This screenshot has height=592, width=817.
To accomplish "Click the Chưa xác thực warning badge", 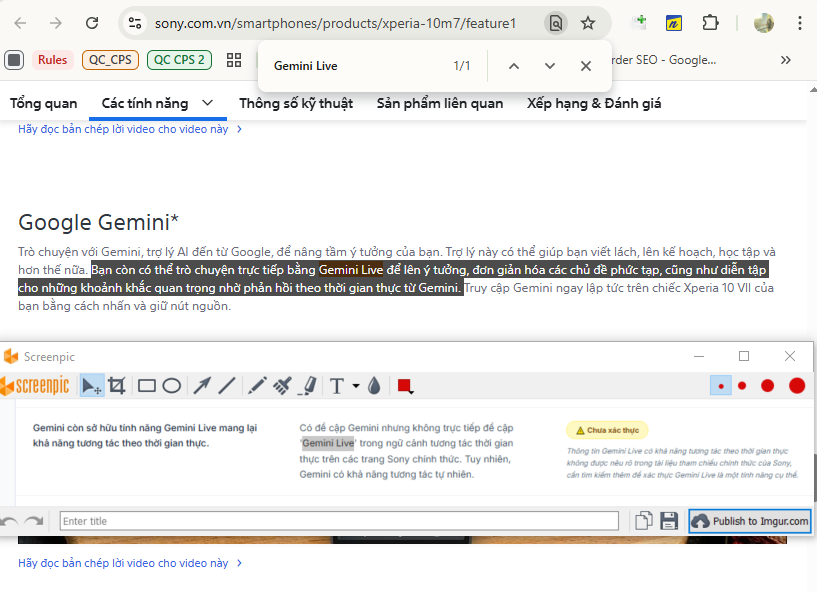I will pyautogui.click(x=607, y=430).
